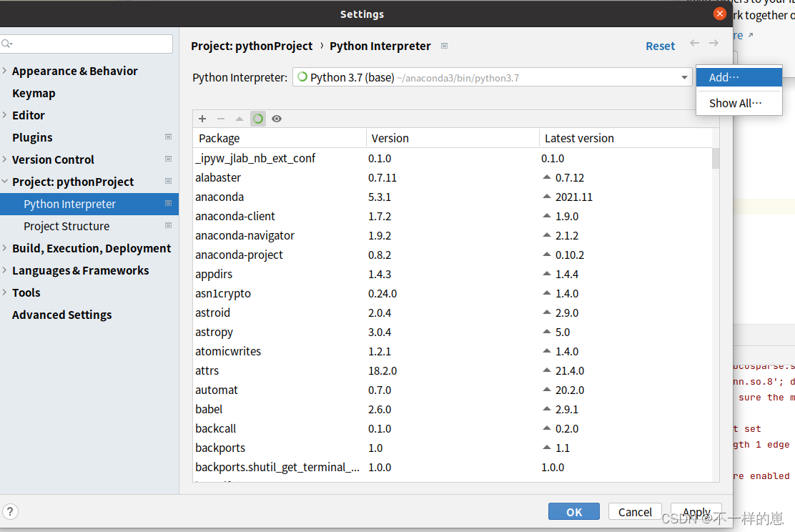This screenshot has width=795, height=532.
Task: Select Add… from the interpreter popup
Action: (739, 78)
